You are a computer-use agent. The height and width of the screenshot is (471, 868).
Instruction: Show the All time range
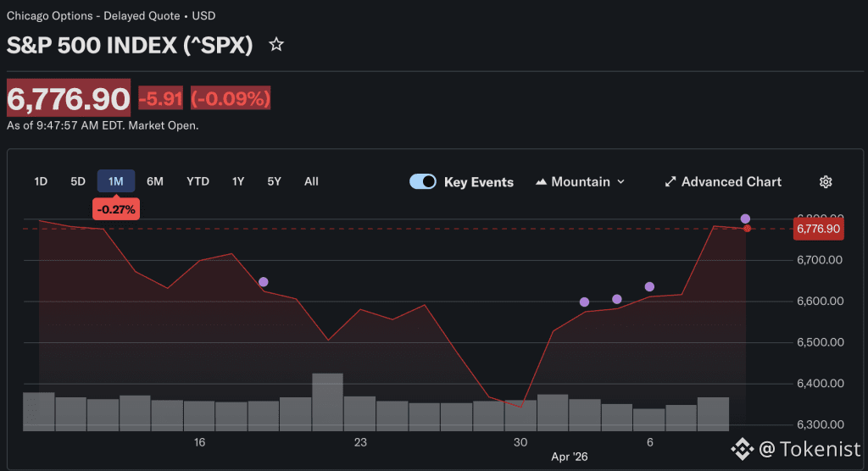[x=311, y=181]
